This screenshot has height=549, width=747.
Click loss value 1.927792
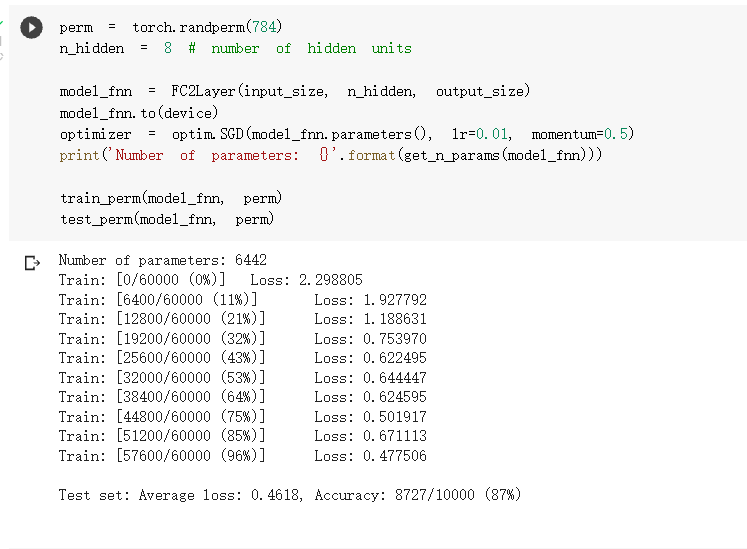point(395,300)
